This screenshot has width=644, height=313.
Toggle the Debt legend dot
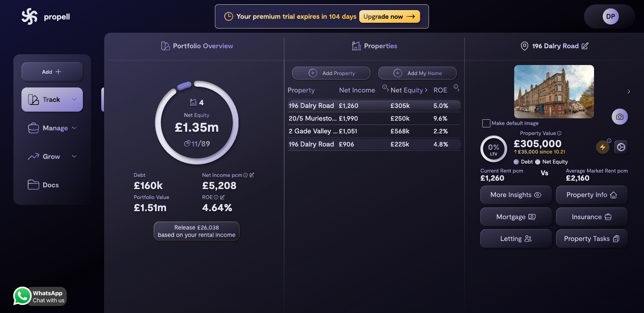[516, 162]
